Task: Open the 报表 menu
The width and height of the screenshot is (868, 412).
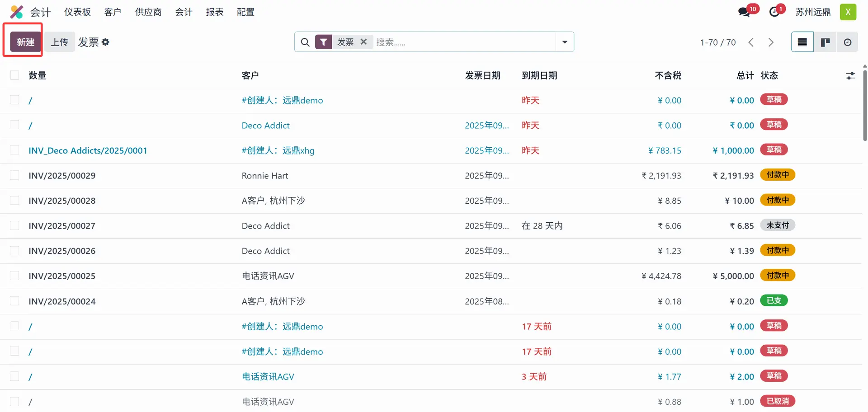Action: pos(215,12)
